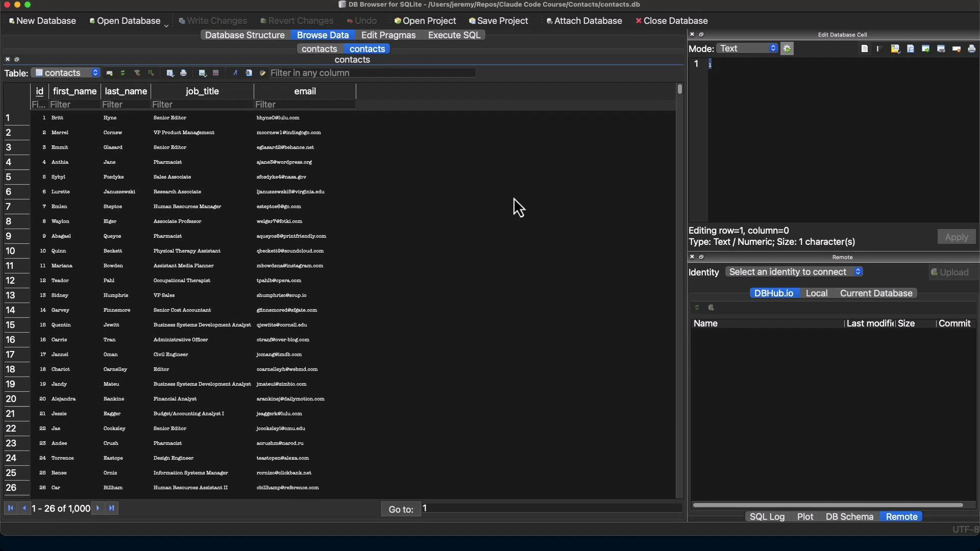Click the print table icon in the browse toolbar
The width and height of the screenshot is (980, 551).
pos(183,73)
